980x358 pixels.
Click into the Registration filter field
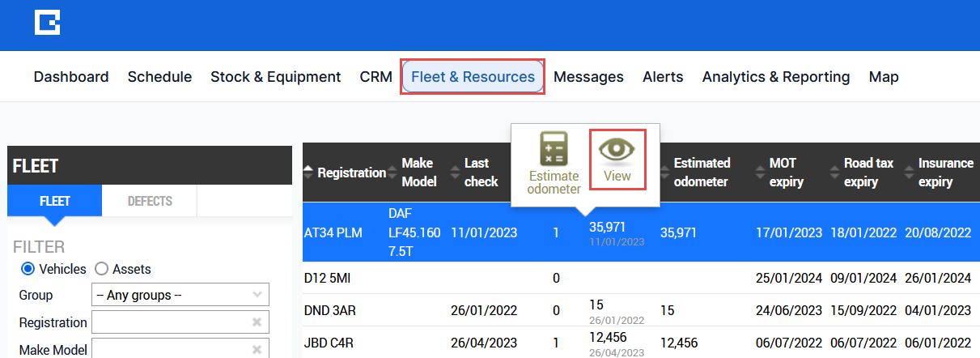click(x=170, y=322)
